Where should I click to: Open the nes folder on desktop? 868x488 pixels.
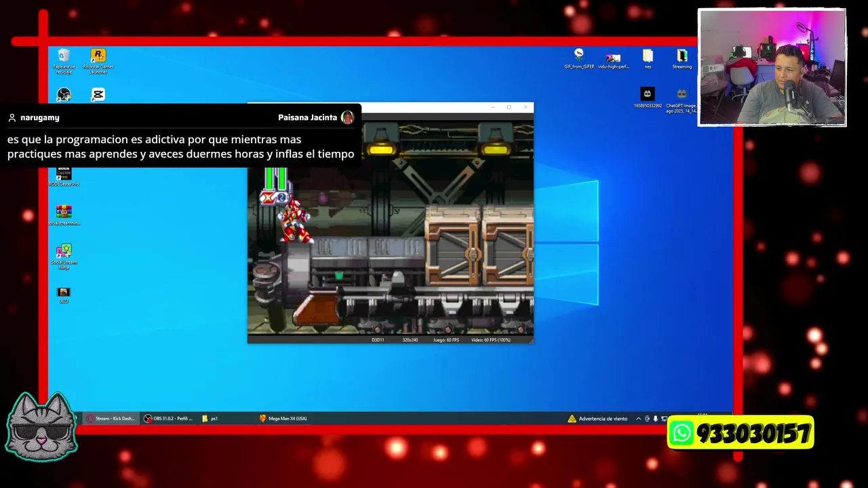(648, 59)
